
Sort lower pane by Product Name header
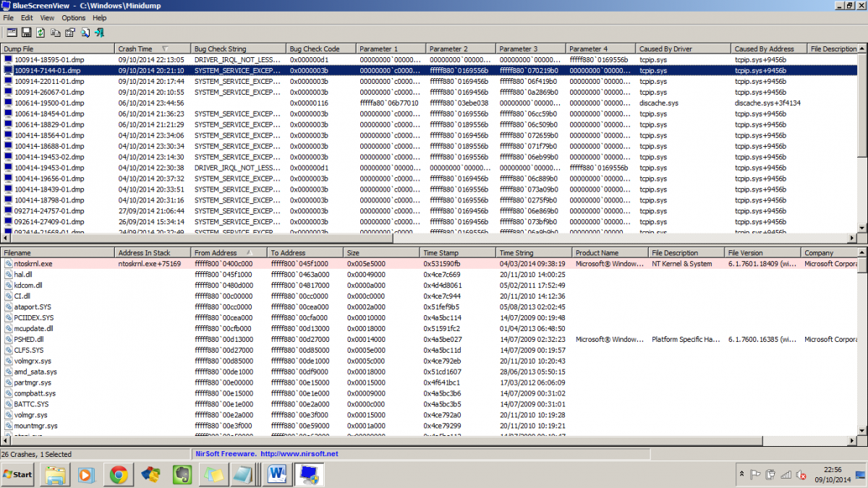(610, 253)
